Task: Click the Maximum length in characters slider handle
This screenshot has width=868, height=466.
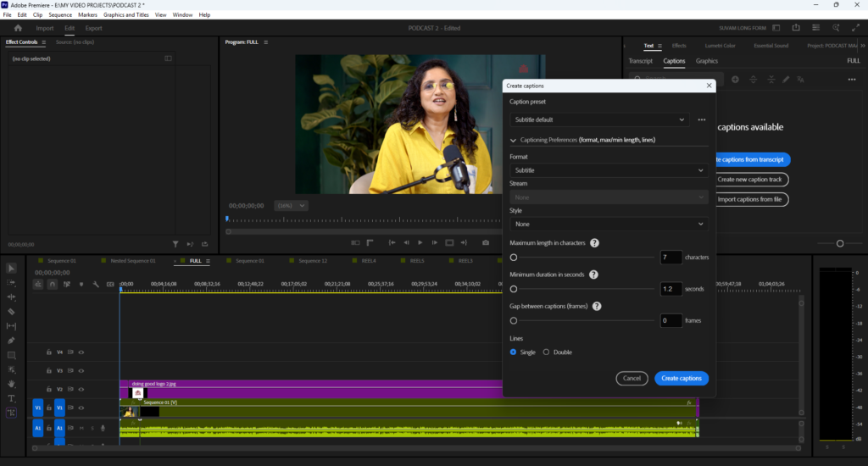Action: click(514, 258)
